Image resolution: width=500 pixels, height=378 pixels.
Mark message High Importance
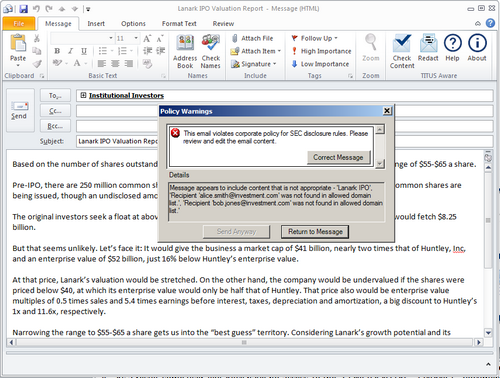tap(322, 51)
